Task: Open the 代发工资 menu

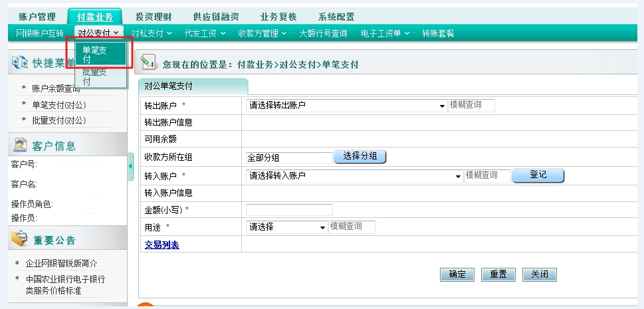Action: click(205, 33)
